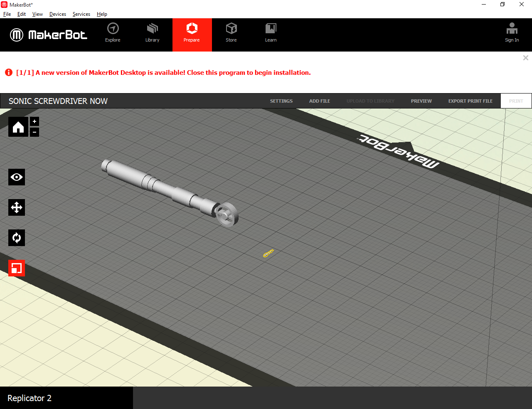Open the Services menu
Viewport: 532px width, 409px height.
81,14
